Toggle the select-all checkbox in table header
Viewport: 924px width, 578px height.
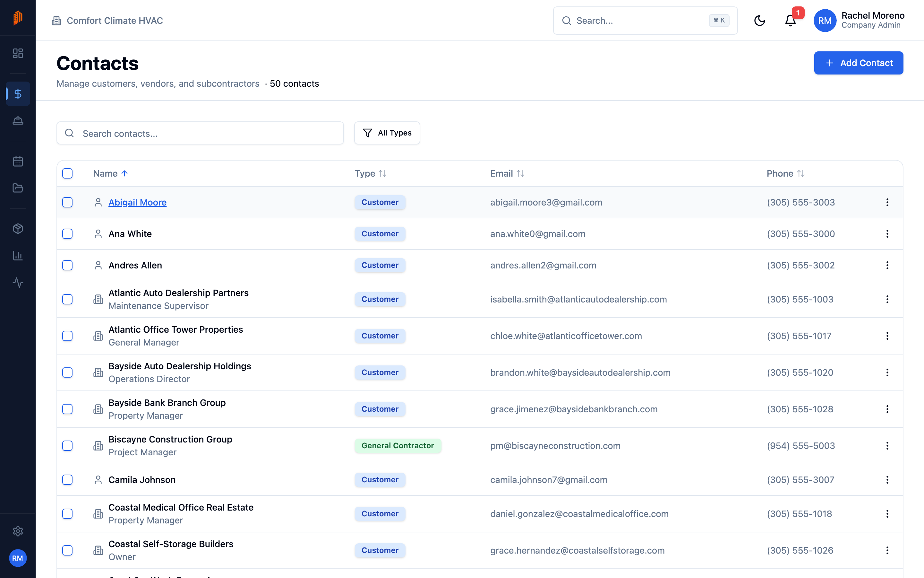point(68,173)
